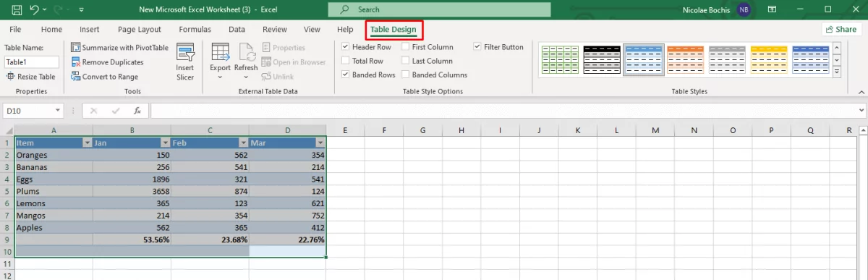868x280 pixels.
Task: Select column header E
Action: click(x=345, y=130)
